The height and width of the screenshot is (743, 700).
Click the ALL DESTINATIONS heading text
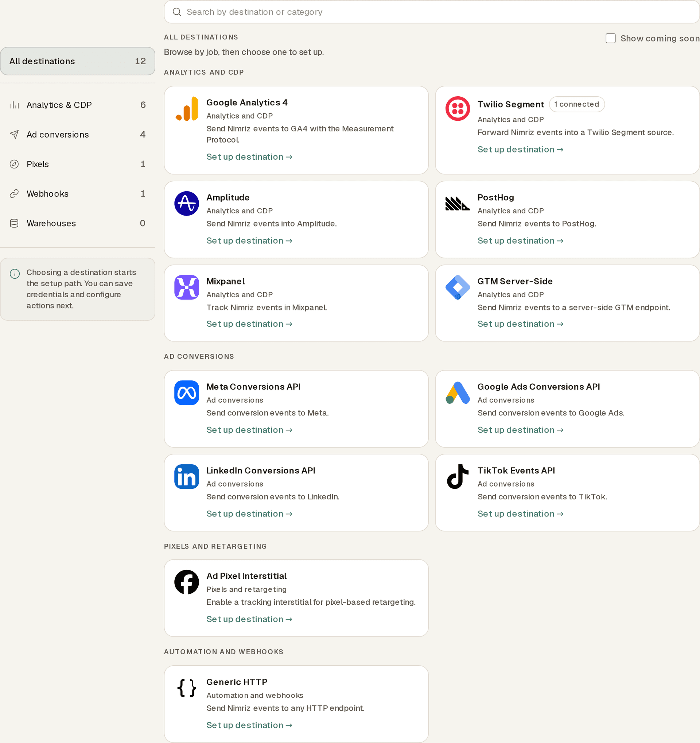[x=201, y=37]
